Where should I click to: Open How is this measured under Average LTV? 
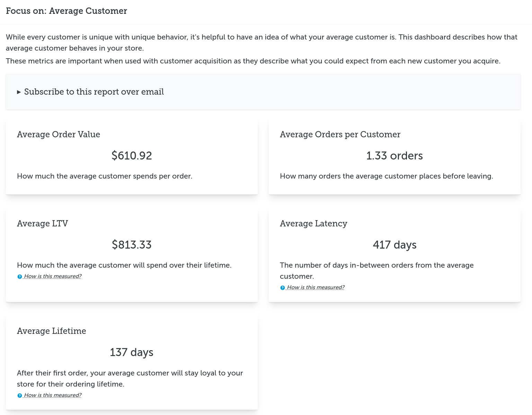53,276
